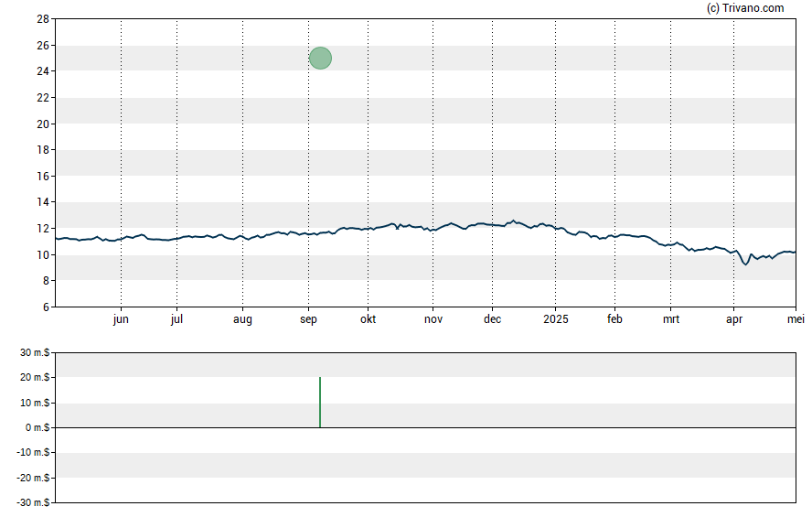Click the 'nov' month label
The width and height of the screenshot is (812, 517).
click(433, 319)
